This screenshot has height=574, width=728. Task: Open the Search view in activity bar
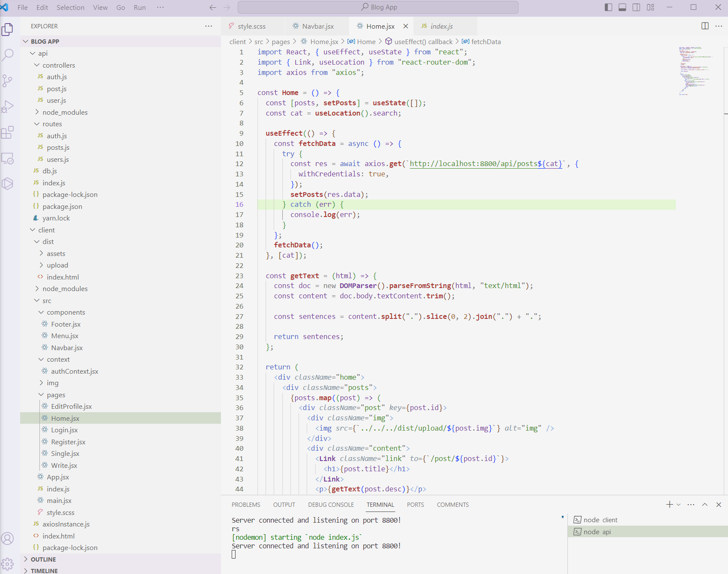(x=8, y=55)
